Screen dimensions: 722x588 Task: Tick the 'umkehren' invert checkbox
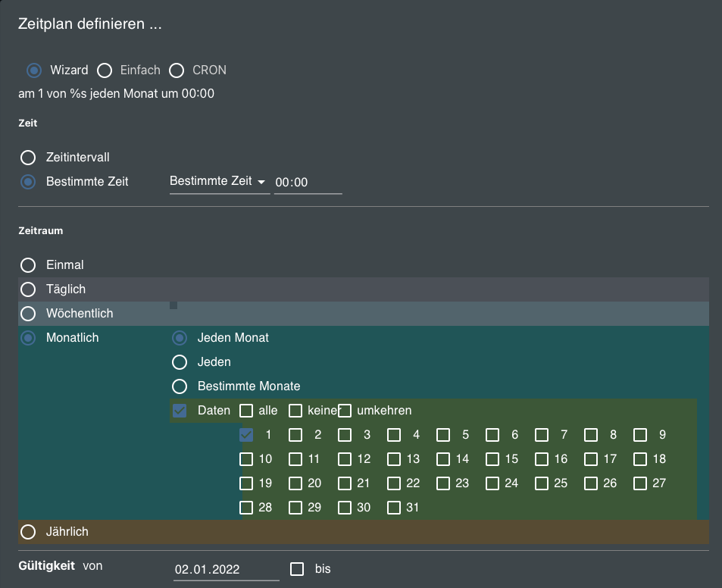[345, 411]
